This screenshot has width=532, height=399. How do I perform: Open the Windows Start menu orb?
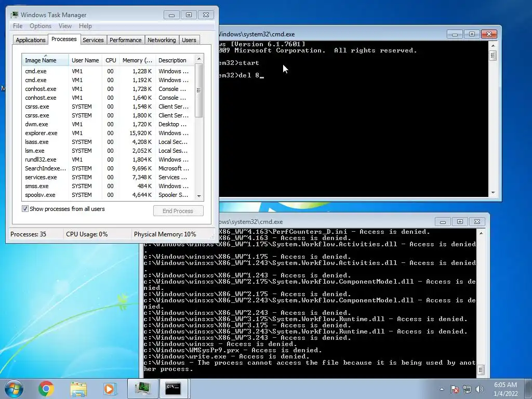[14, 389]
